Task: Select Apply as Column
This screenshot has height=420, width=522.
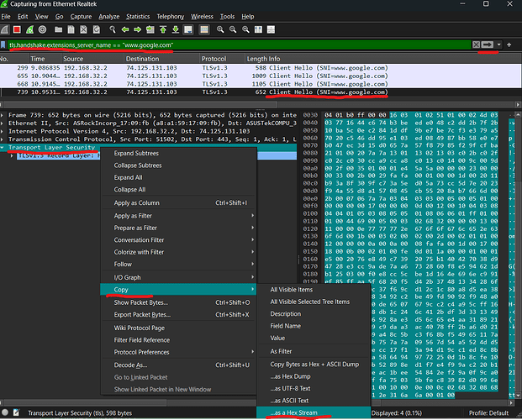Action: tap(178, 202)
